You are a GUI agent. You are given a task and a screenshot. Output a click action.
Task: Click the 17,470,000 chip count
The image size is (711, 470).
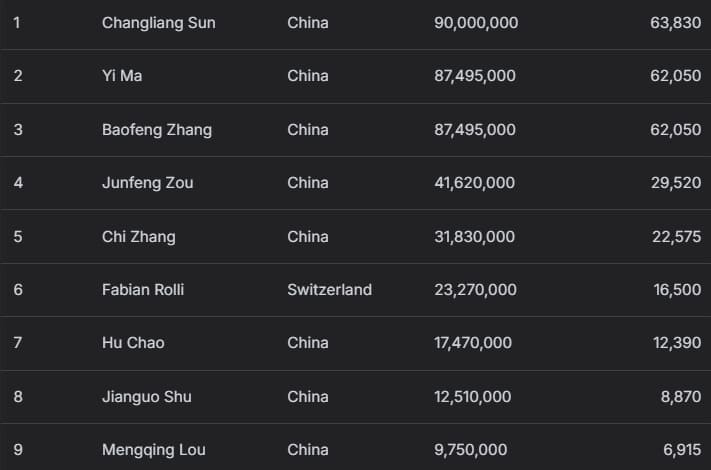[473, 343]
